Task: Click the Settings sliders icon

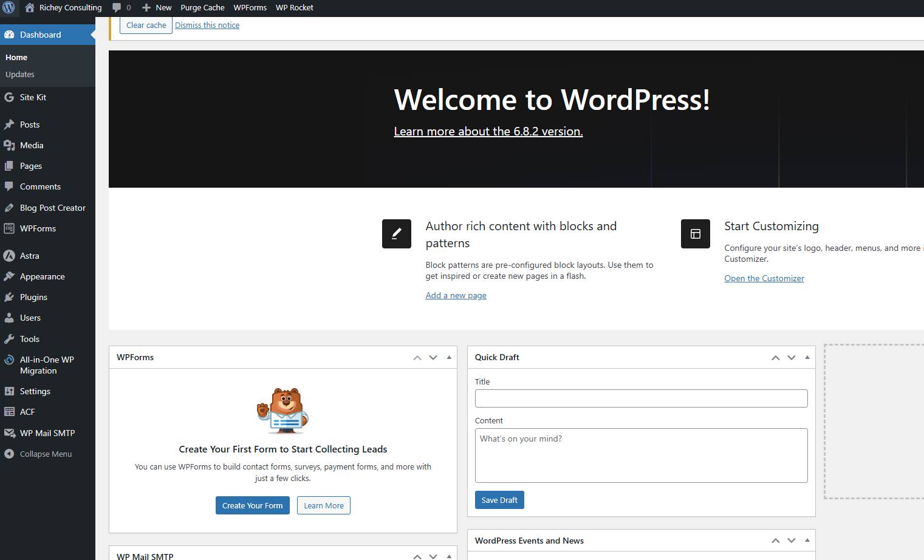Action: click(x=9, y=391)
